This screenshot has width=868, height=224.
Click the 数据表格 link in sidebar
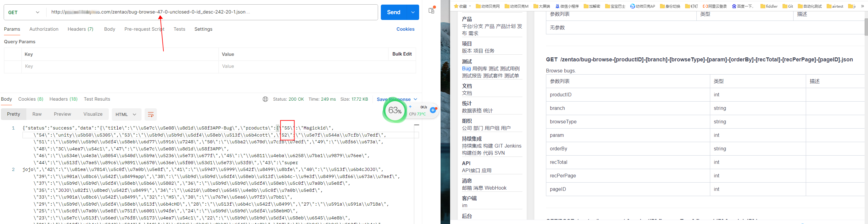(x=472, y=111)
